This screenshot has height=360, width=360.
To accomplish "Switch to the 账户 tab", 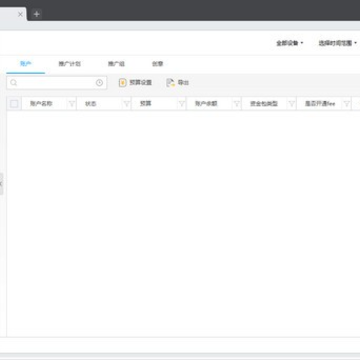I will [26, 64].
